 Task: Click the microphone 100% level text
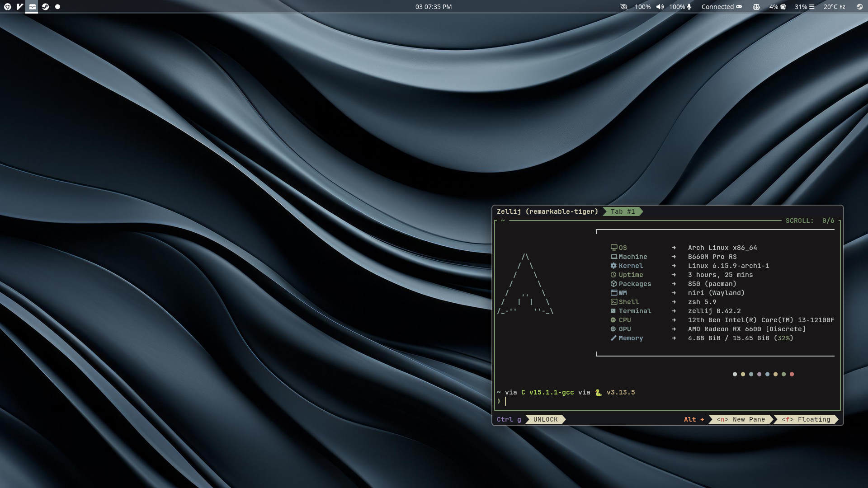(x=677, y=7)
